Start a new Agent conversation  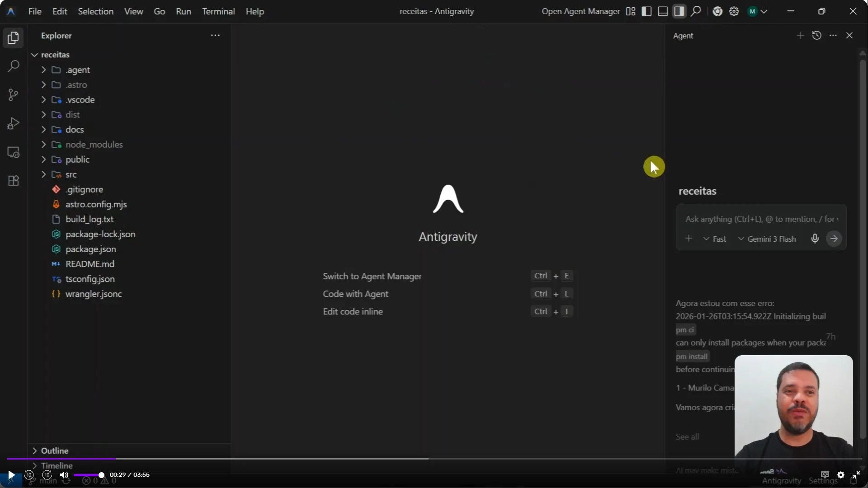click(x=800, y=35)
